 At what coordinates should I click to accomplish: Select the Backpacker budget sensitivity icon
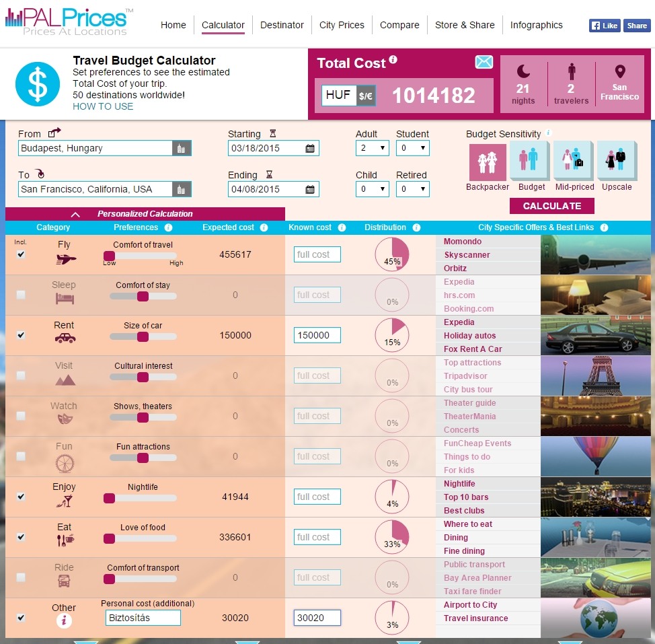tap(487, 162)
